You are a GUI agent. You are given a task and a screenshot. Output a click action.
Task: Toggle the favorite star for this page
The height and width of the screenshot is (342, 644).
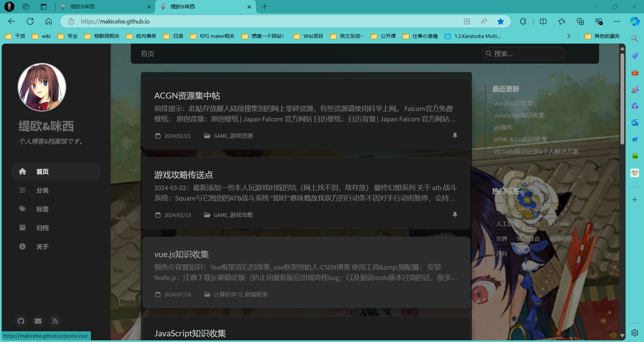click(500, 21)
